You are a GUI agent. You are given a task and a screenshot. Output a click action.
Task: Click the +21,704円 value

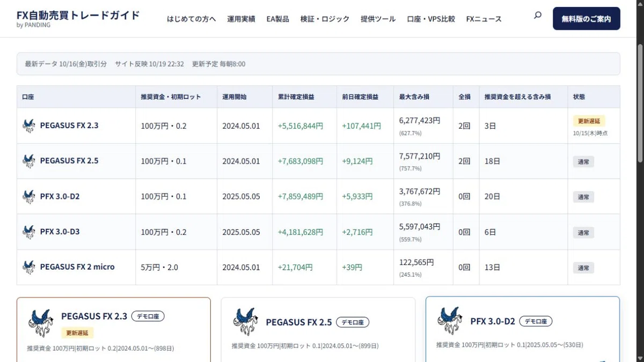tap(295, 268)
